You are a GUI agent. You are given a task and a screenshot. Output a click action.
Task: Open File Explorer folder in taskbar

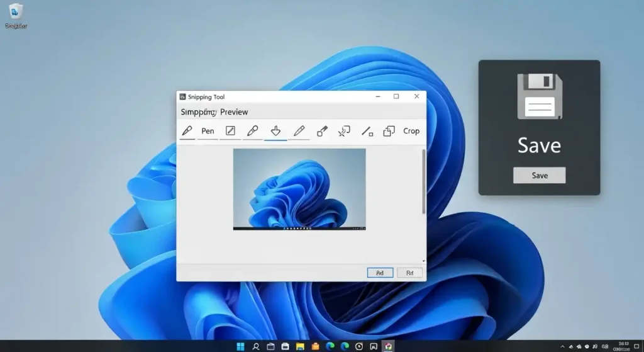click(x=300, y=347)
